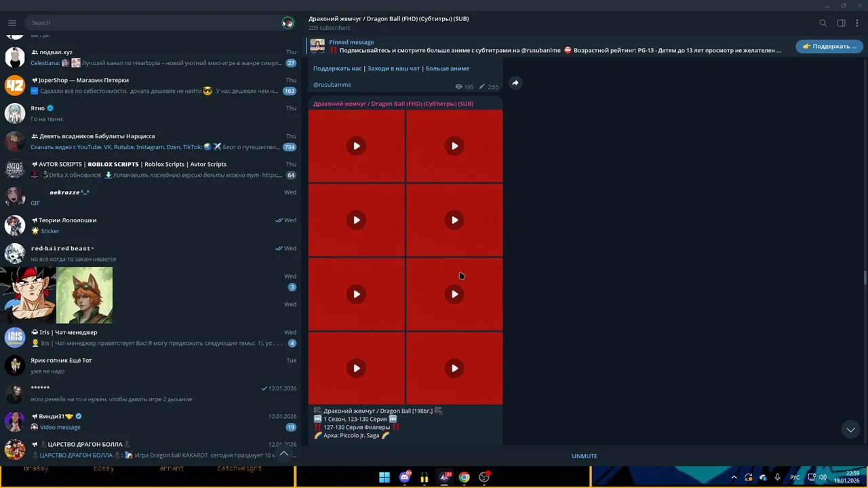
Task: Open yellow headphones app on taskbar
Action: (x=425, y=477)
